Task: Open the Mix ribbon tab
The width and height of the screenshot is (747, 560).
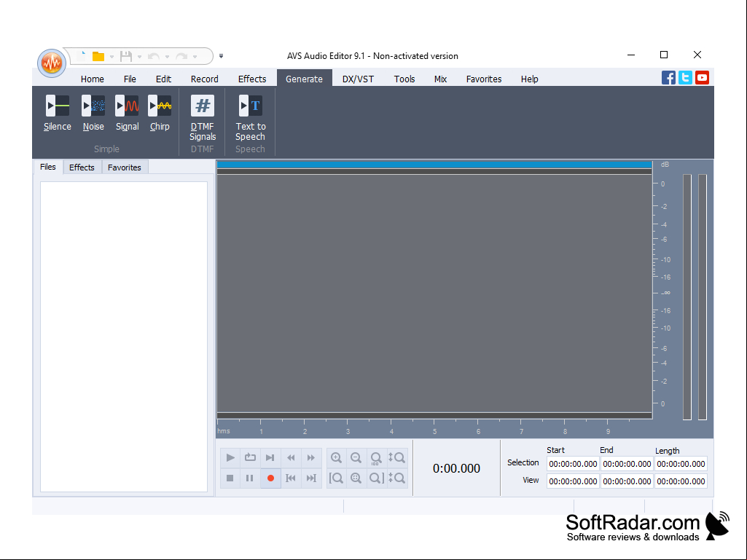Action: coord(440,79)
